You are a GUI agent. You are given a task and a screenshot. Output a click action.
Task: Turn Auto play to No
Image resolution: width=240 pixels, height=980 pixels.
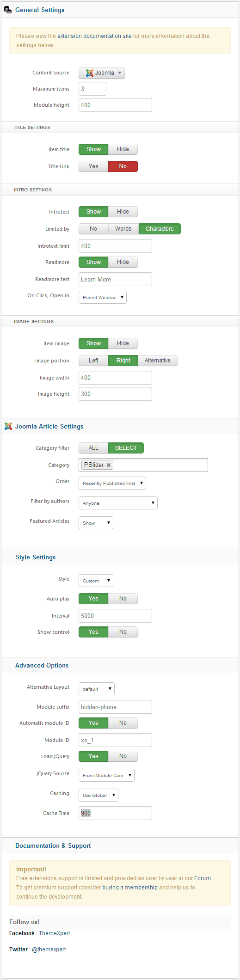[x=123, y=599]
